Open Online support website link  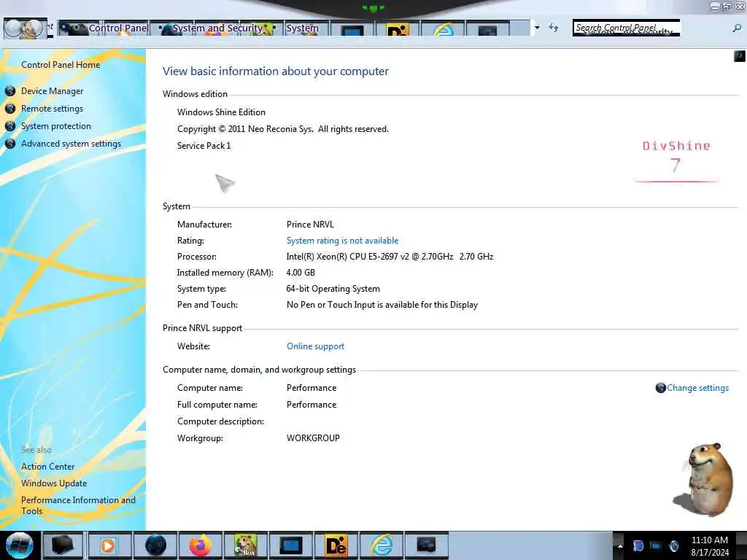click(315, 346)
